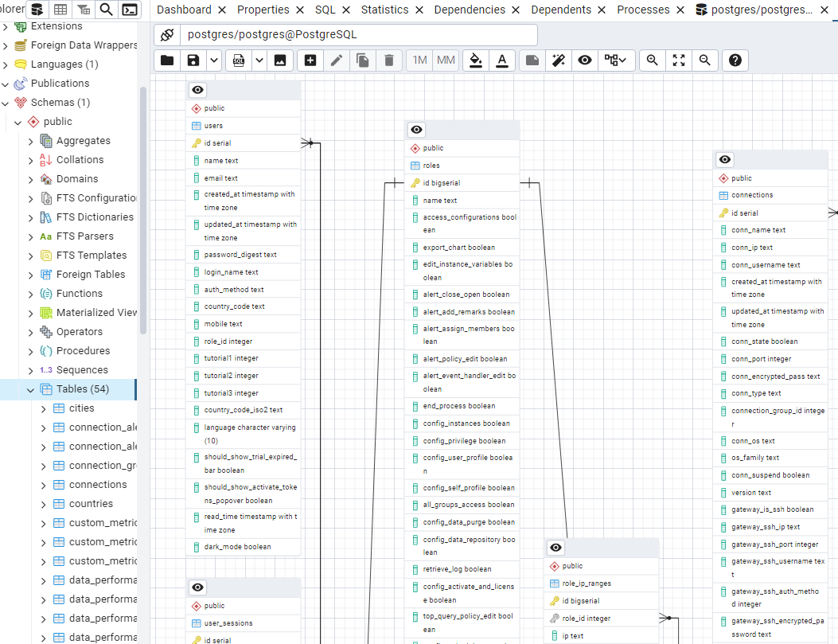Screen dimensions: 838x644
Task: Switch to the Properties tab
Action: pyautogui.click(x=263, y=10)
